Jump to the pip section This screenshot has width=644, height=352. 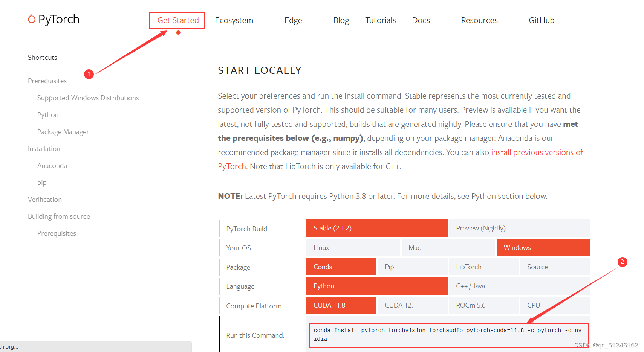click(42, 183)
